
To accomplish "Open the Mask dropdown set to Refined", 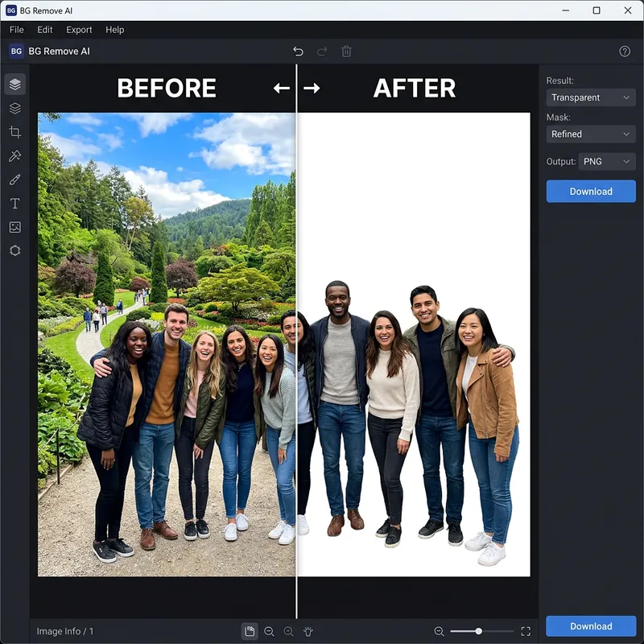I will point(591,134).
